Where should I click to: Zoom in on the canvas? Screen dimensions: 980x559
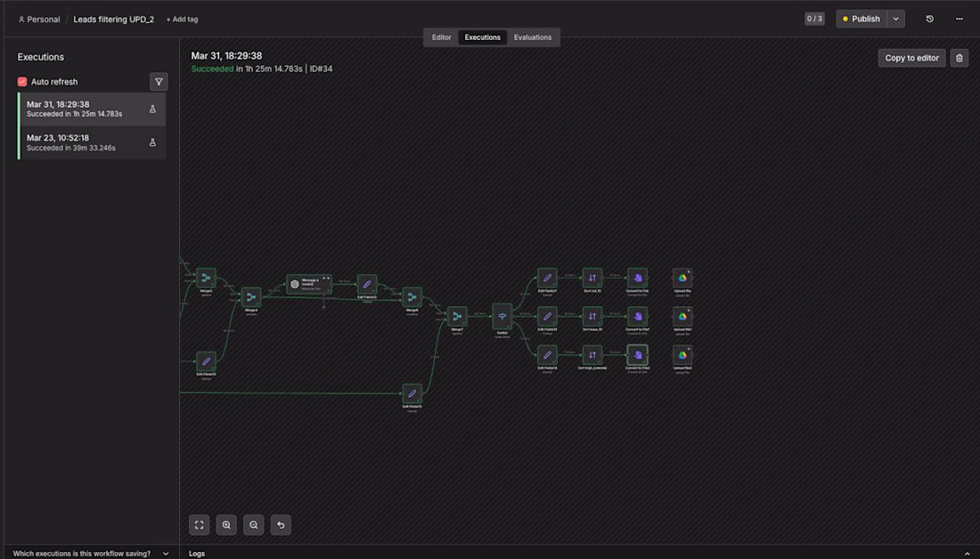(x=226, y=525)
